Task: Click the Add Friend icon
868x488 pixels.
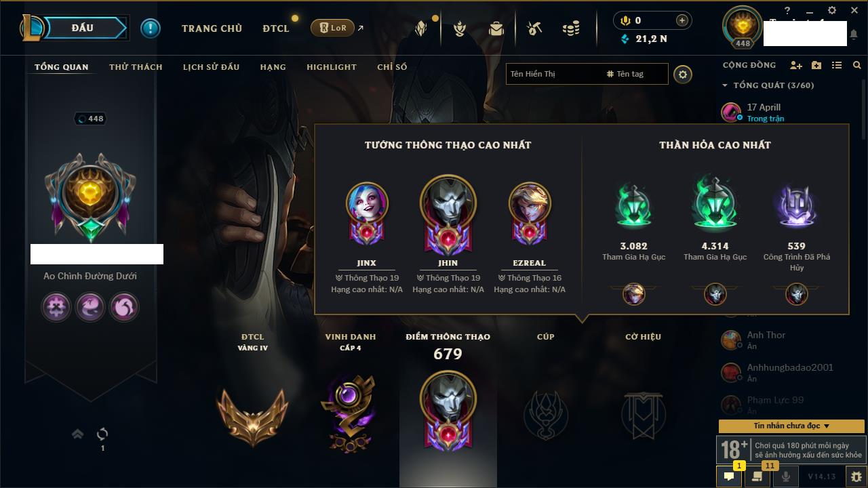Action: click(796, 65)
